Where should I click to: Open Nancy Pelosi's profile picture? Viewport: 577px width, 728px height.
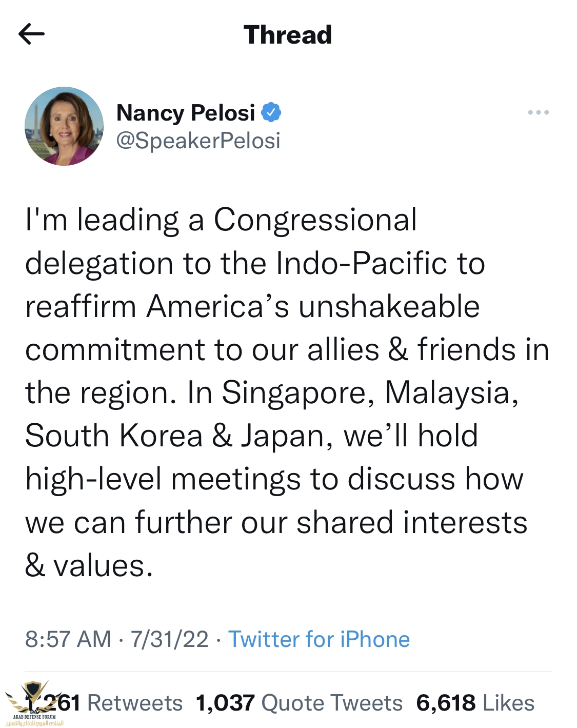point(64,126)
